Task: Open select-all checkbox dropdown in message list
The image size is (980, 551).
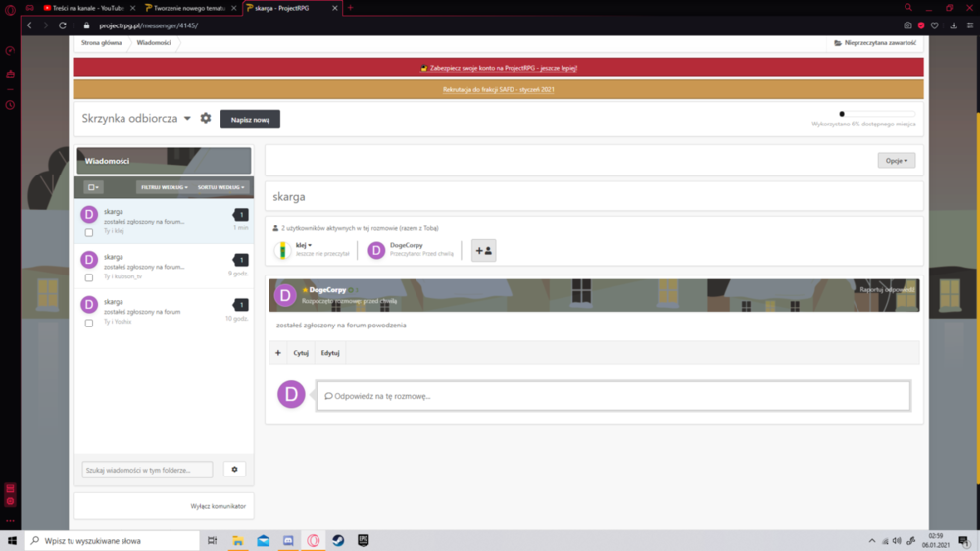Action: [x=93, y=187]
